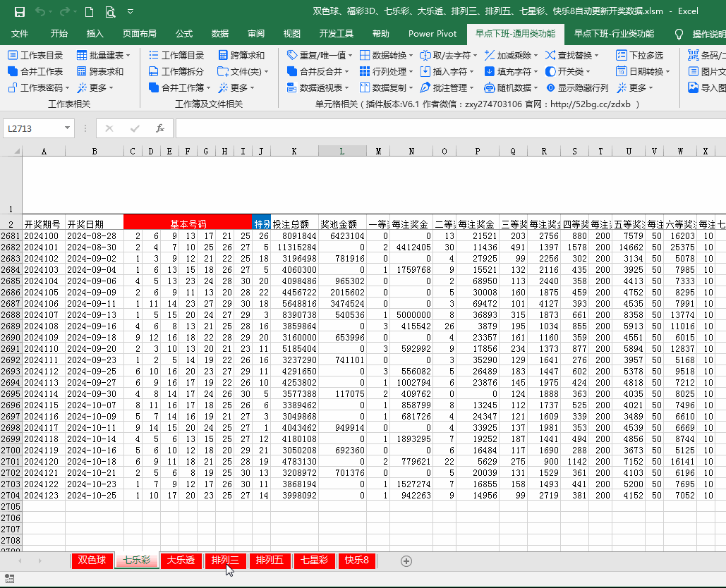726x588 pixels.
Task: Click cell containing 2024-10-25
Action: (95, 496)
